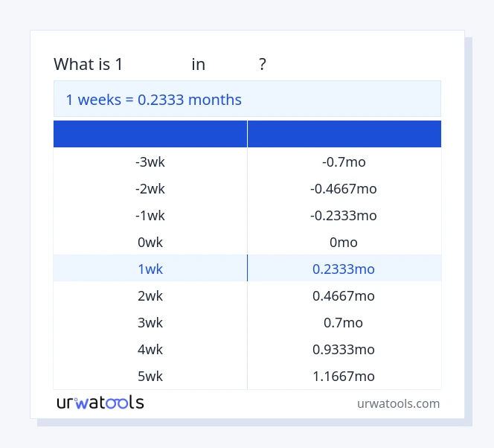
Task: Click the 0mo value
Action: (x=344, y=242)
